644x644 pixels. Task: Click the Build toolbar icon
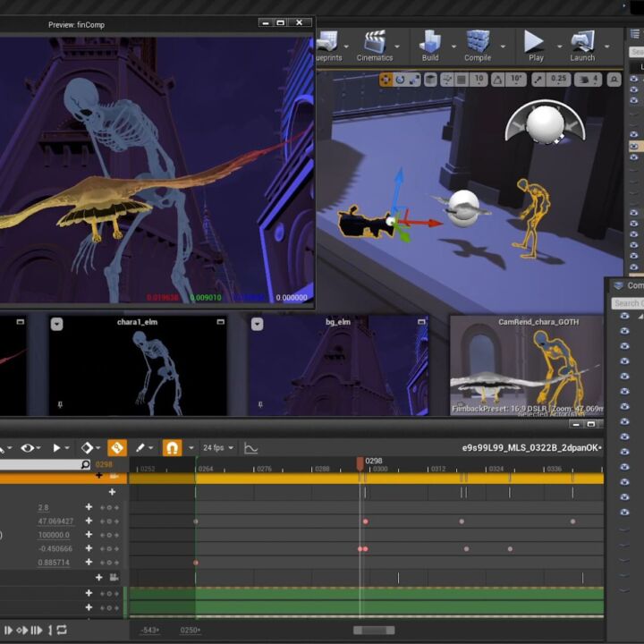[430, 44]
